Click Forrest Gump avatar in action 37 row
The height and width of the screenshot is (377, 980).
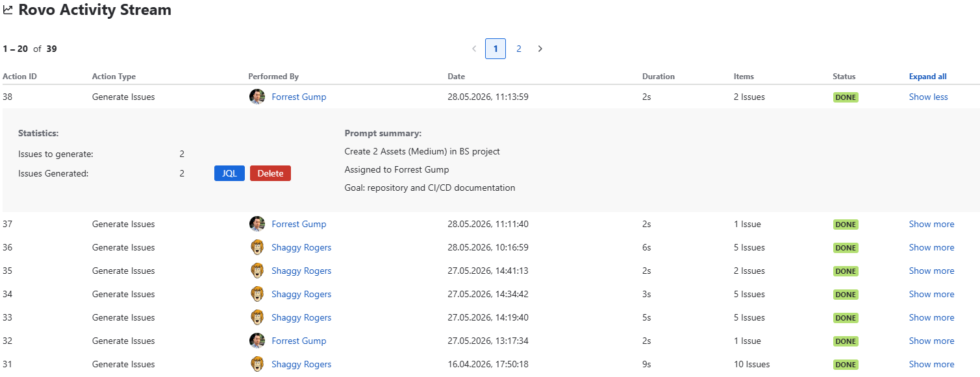pyautogui.click(x=257, y=224)
